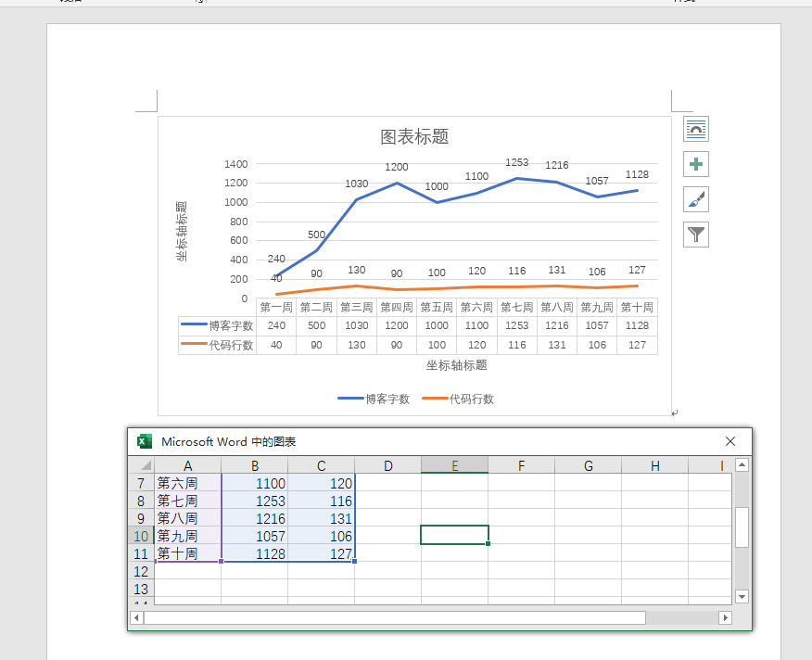Click the horizontal scroll left arrow
Image resolution: width=812 pixels, height=660 pixels.
point(136,617)
